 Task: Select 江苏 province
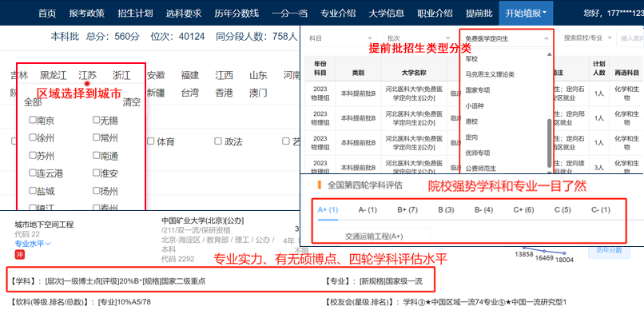(x=87, y=76)
